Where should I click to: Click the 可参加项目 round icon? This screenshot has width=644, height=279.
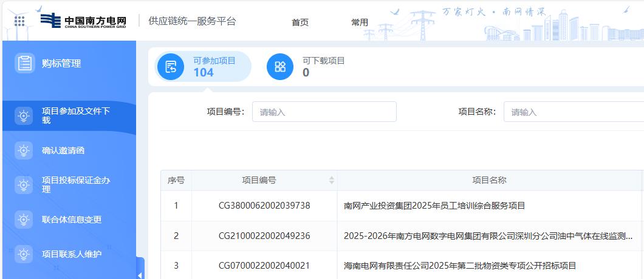coord(171,67)
